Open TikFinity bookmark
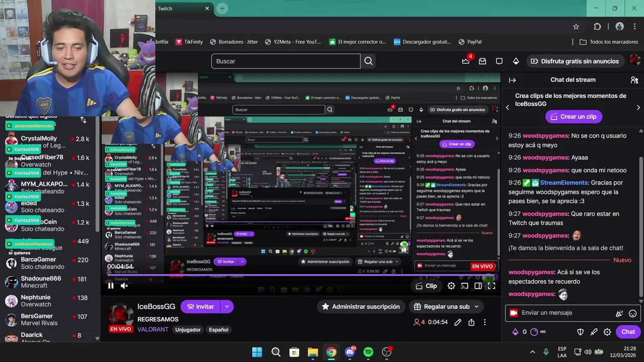The image size is (644, 362). coord(189,42)
